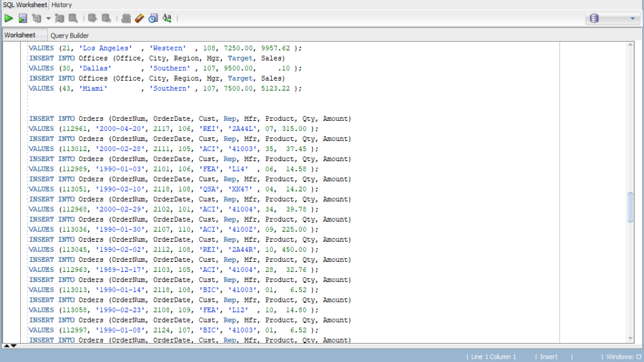Click the 'Los Angeles' string in the editor
Image resolution: width=644 pixels, height=362 pixels.
pyautogui.click(x=106, y=48)
